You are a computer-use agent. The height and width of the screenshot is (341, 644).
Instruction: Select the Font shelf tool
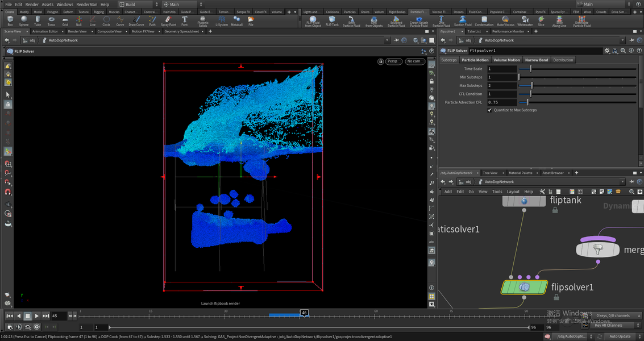click(184, 21)
